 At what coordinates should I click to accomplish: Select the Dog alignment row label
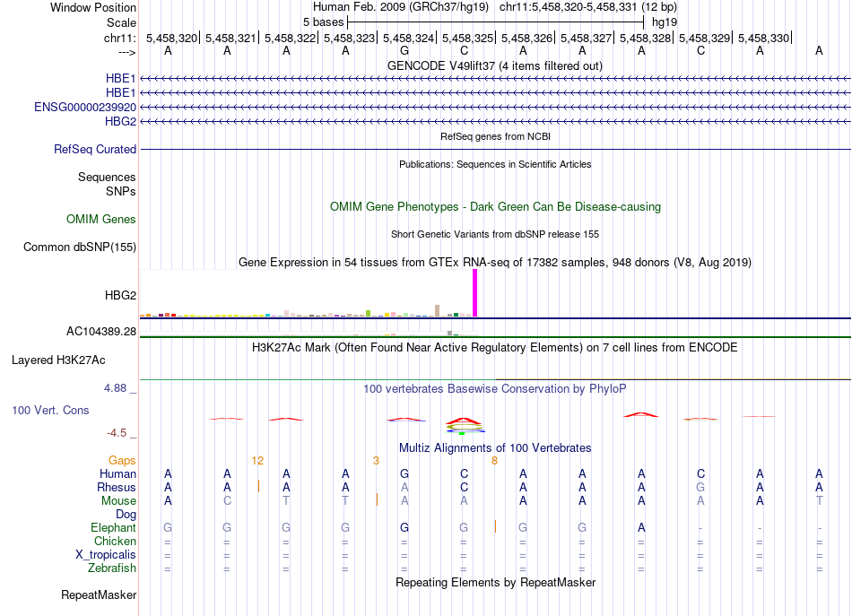pyautogui.click(x=126, y=515)
